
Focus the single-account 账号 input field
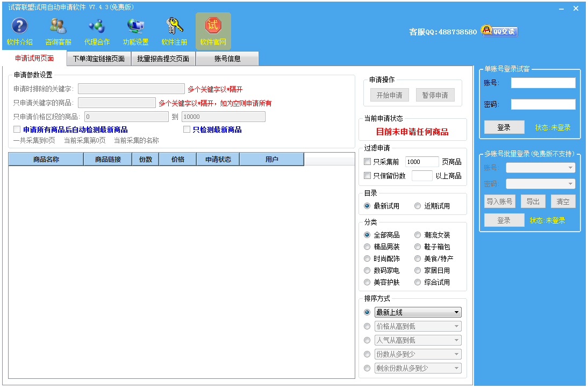(543, 83)
